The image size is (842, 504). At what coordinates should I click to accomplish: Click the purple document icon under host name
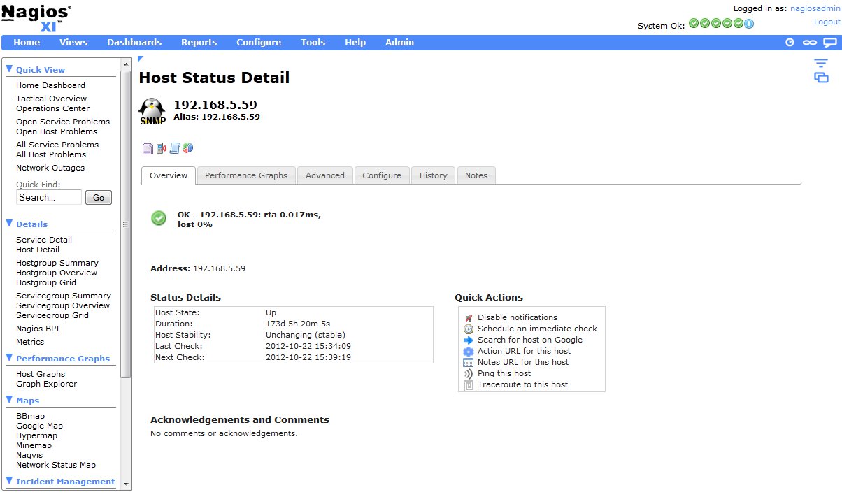tap(148, 148)
